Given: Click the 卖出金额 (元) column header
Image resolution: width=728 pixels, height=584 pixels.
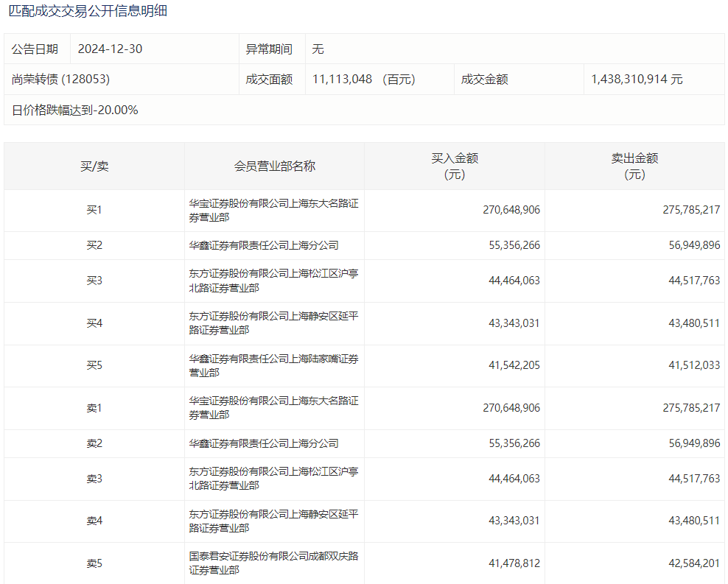Looking at the screenshot, I should tap(634, 166).
